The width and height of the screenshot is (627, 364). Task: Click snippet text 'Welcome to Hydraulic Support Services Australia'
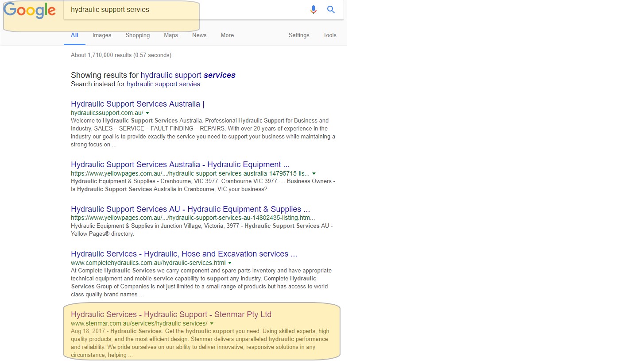tap(137, 121)
